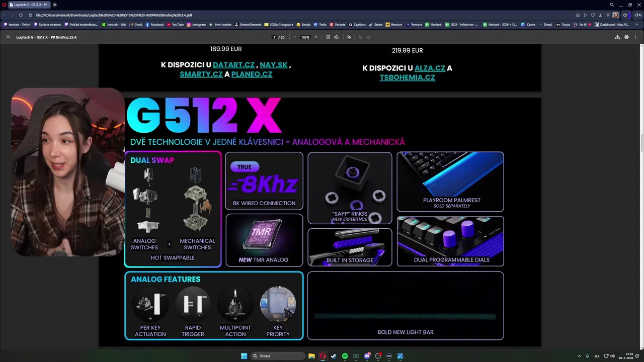Click the DUAL PROGRAMMABLE DIALS tile
The height and width of the screenshot is (362, 644).
[450, 241]
